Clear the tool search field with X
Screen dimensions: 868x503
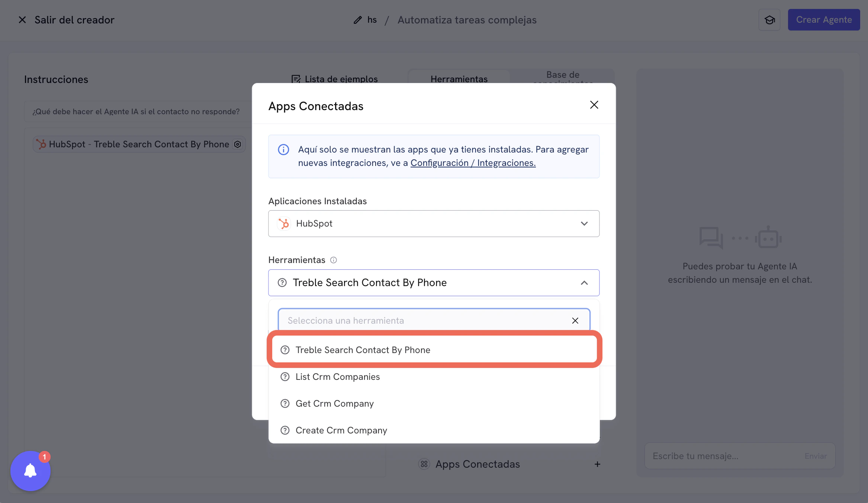[575, 321]
